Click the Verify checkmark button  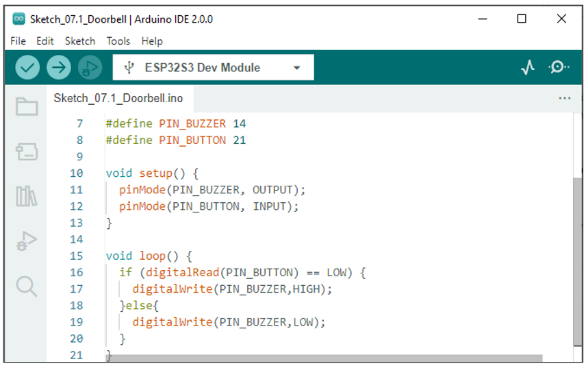point(27,68)
